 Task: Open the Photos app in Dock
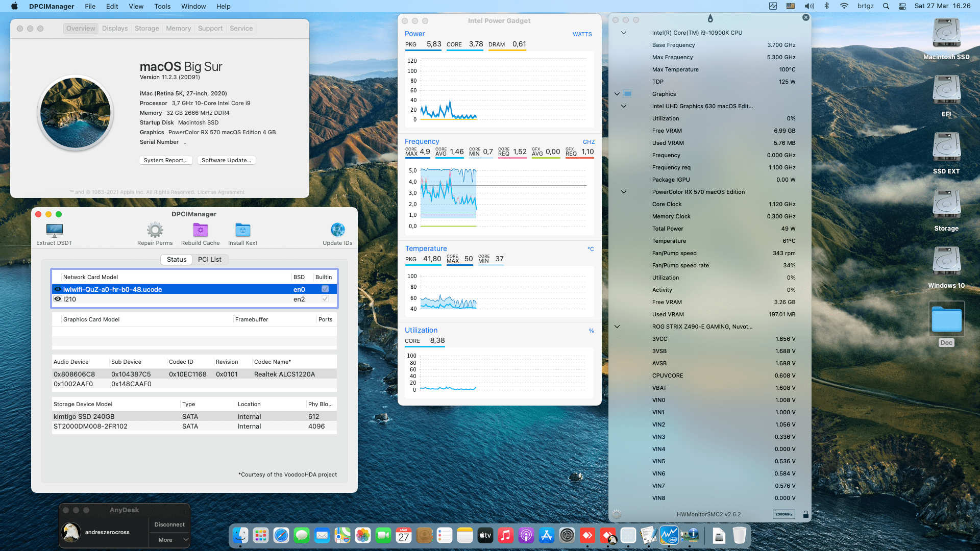click(363, 535)
